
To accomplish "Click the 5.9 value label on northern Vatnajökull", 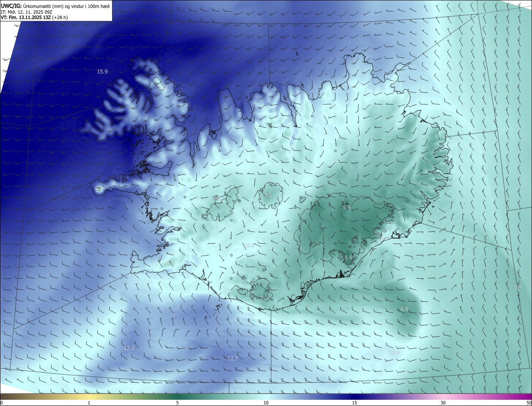I will [347, 207].
